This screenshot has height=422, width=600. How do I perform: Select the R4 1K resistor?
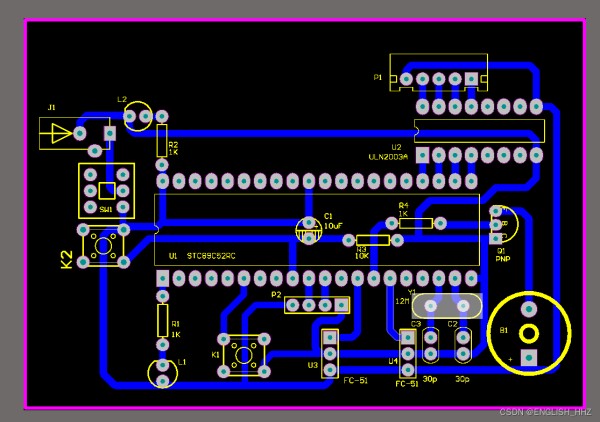point(414,224)
